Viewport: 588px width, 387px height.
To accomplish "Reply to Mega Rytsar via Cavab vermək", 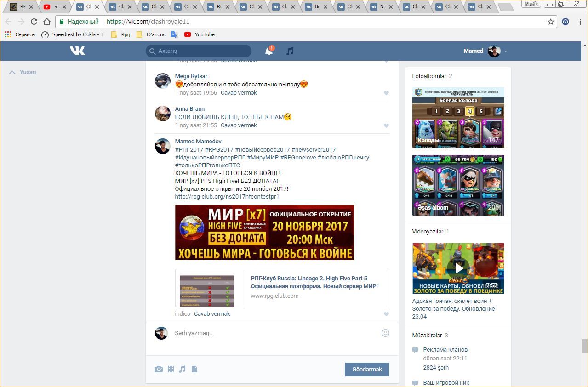I will click(x=239, y=93).
